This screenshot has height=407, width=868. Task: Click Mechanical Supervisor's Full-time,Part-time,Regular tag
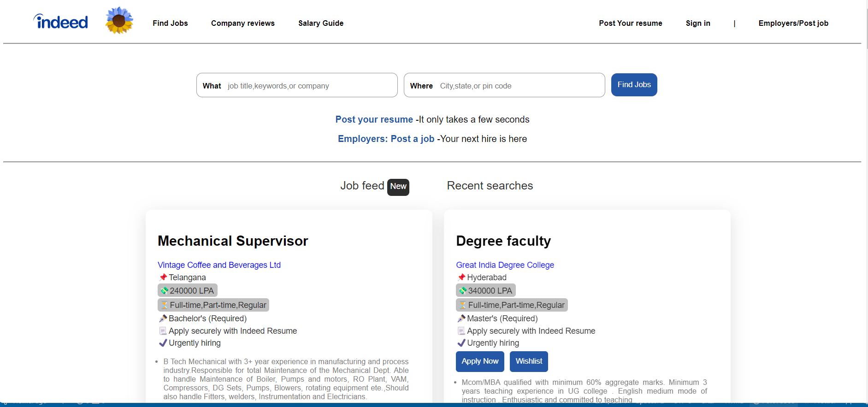[x=213, y=305]
